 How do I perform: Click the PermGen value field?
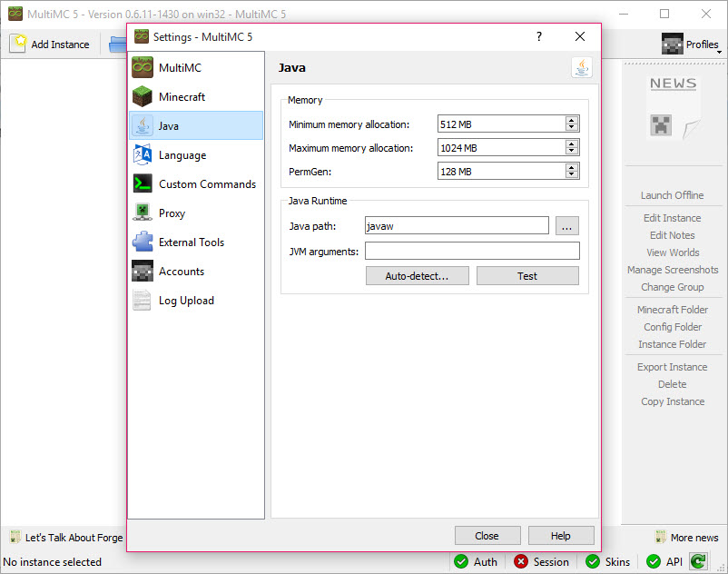pyautogui.click(x=501, y=172)
